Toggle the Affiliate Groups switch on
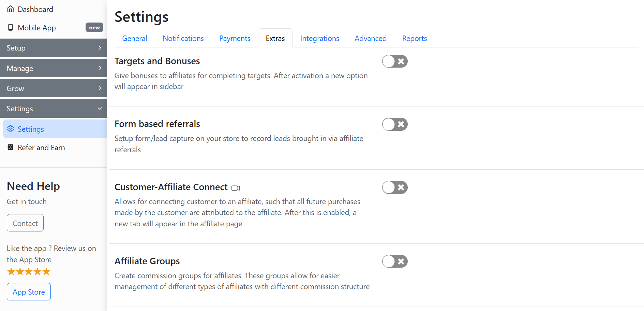Image resolution: width=644 pixels, height=311 pixels. pos(394,261)
